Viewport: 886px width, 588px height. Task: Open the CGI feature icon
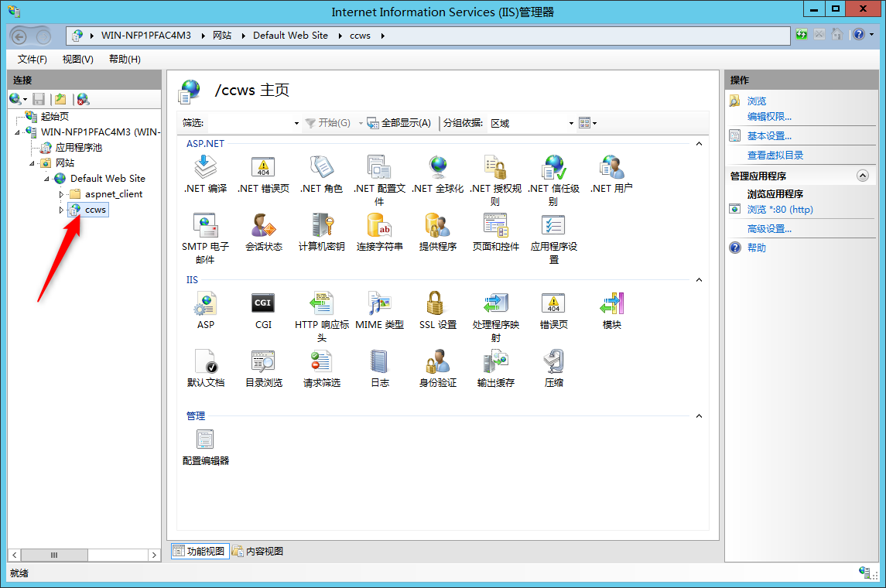(263, 311)
